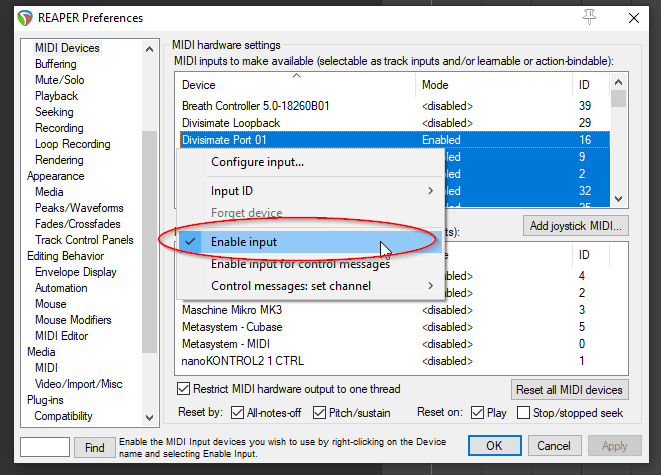661x475 pixels.
Task: Open the Envelope Display page
Action: tap(75, 272)
